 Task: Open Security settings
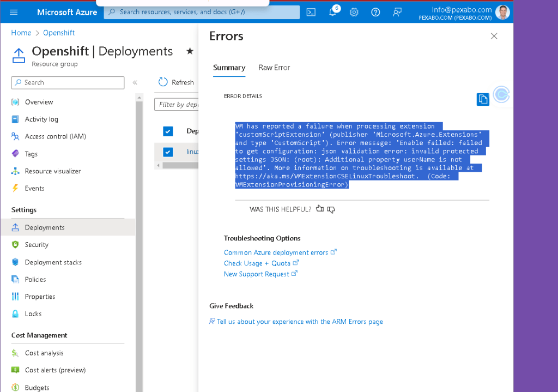coord(37,245)
